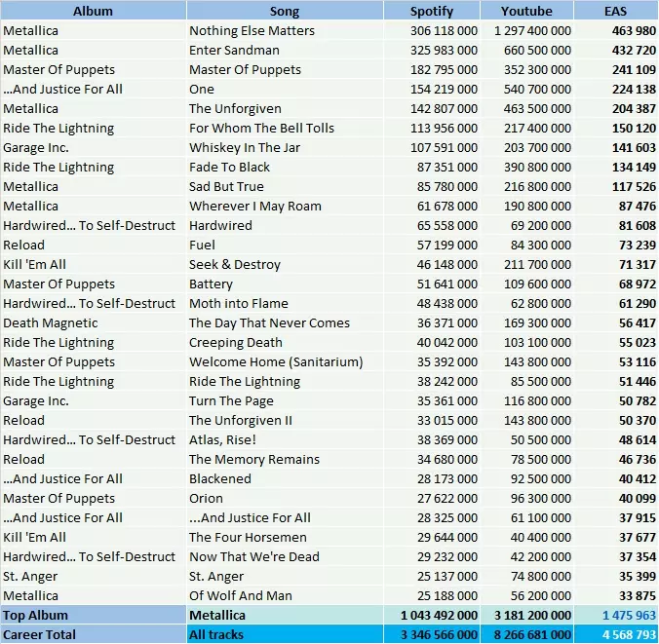Select the Of Wolf And Man cell
659x644 pixels.
(285, 595)
